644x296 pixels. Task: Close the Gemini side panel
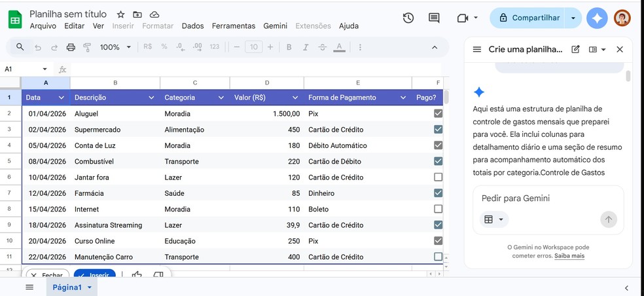coord(620,49)
